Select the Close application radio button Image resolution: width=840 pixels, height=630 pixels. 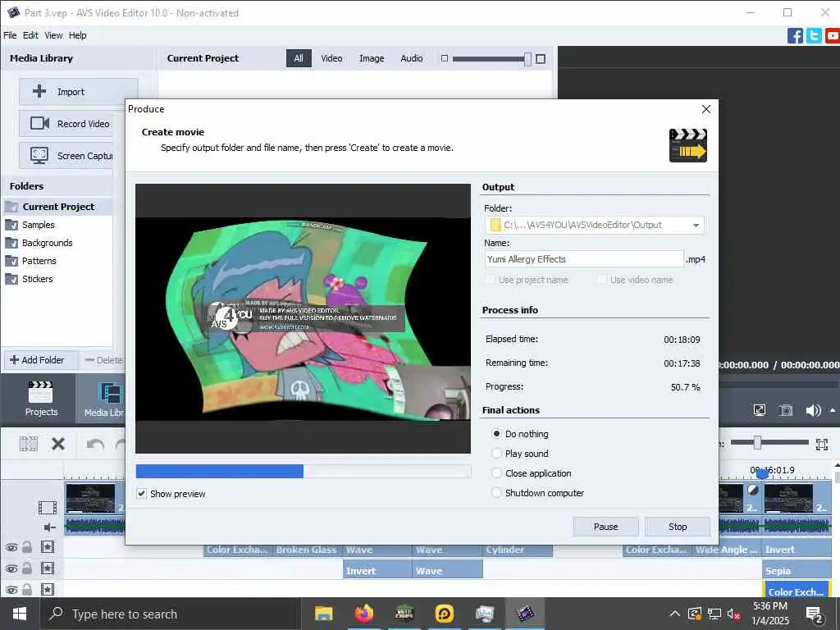coord(496,473)
